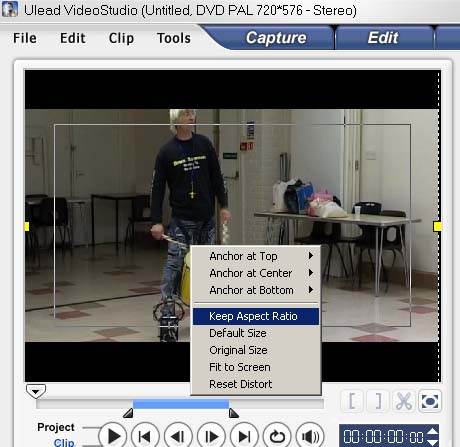Image resolution: width=460 pixels, height=447 pixels.
Task: Step forward to next frame
Action: pos(211,436)
